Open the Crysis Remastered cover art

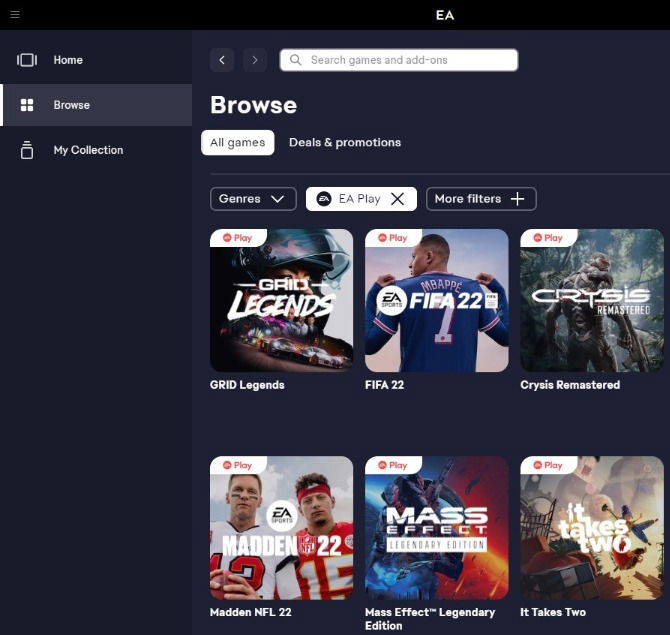(592, 300)
